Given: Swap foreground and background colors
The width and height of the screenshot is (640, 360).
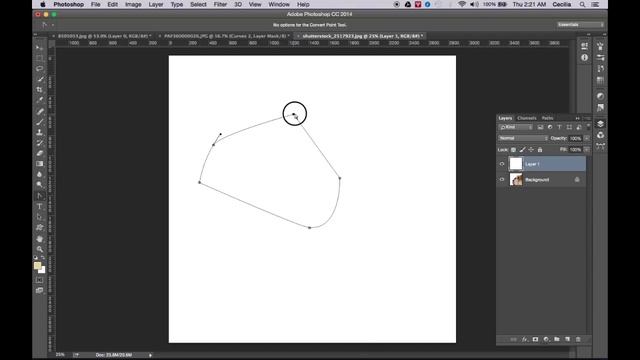Looking at the screenshot, I should [43, 258].
